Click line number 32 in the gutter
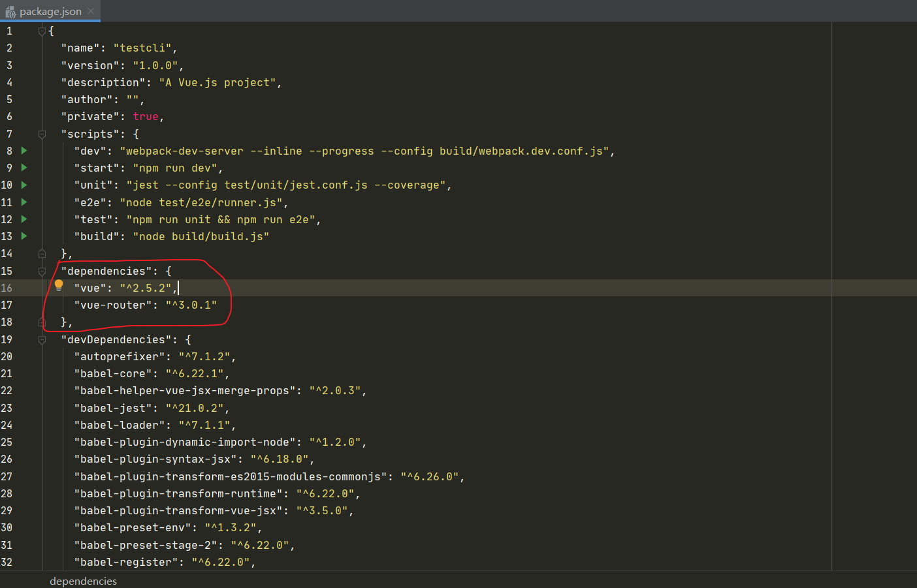 (x=7, y=562)
